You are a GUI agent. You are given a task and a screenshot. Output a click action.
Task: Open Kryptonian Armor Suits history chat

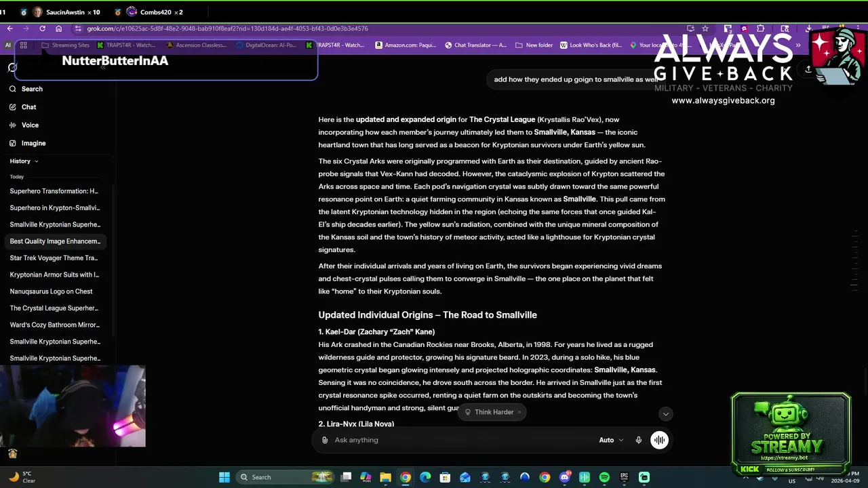[55, 274]
